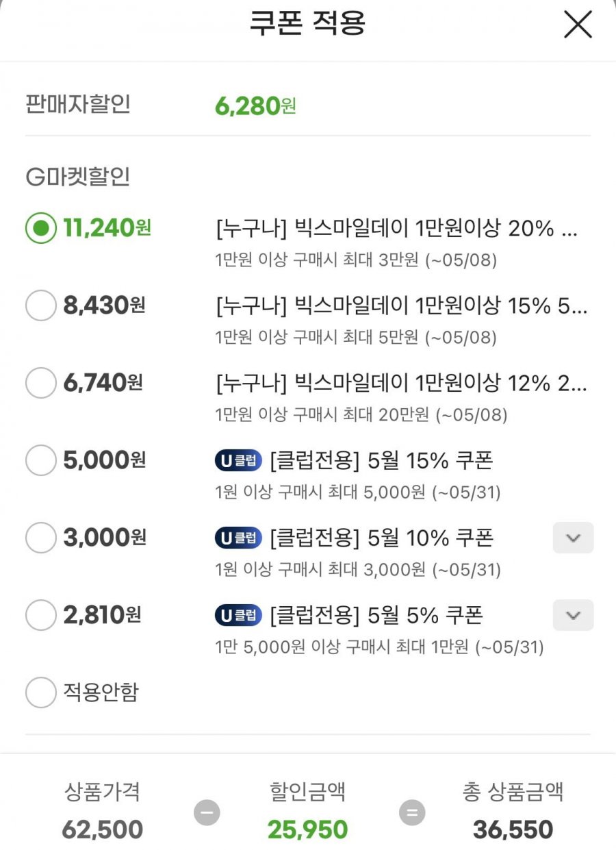The width and height of the screenshot is (616, 850).
Task: Open the 빅스마일데이 20% coupon title
Action: tap(396, 229)
